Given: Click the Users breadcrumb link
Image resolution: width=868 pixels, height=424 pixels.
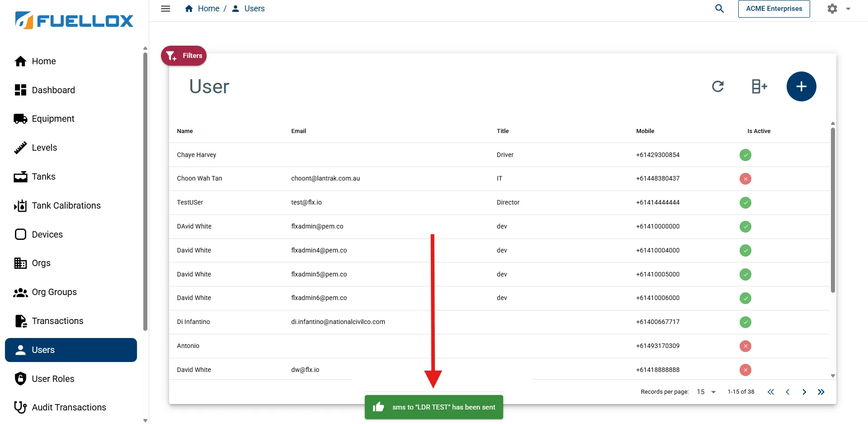Looking at the screenshot, I should tap(248, 9).
